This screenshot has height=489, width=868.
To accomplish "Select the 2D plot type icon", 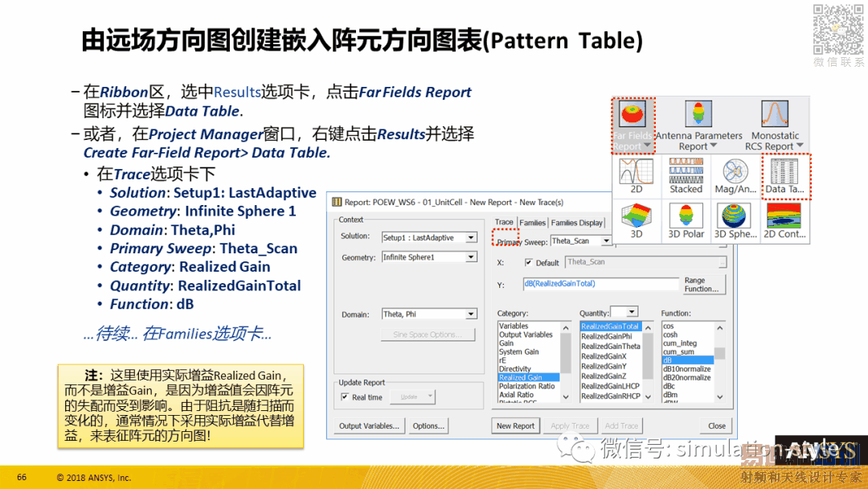I will pos(637,171).
